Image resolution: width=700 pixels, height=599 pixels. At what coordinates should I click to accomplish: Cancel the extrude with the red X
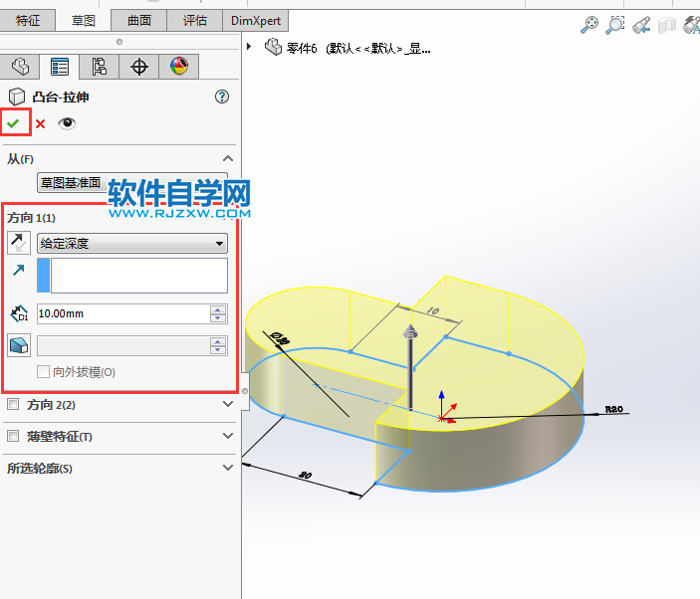[41, 124]
